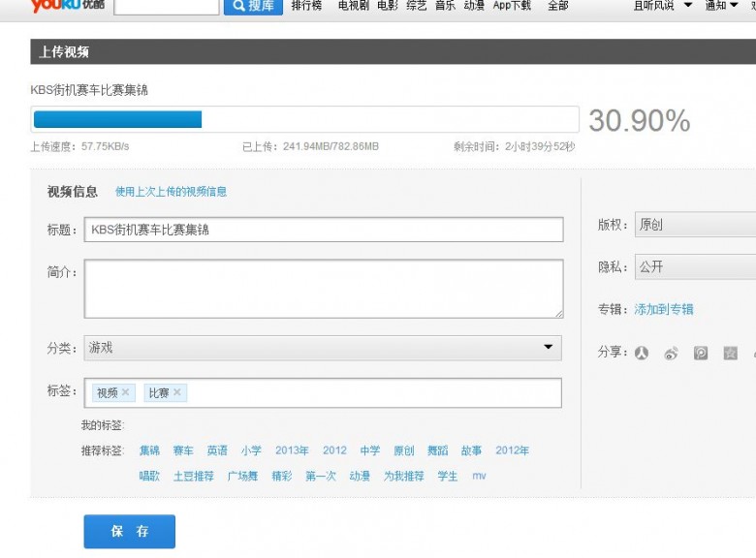Open the 版权 dropdown showing 原创

coord(694,225)
